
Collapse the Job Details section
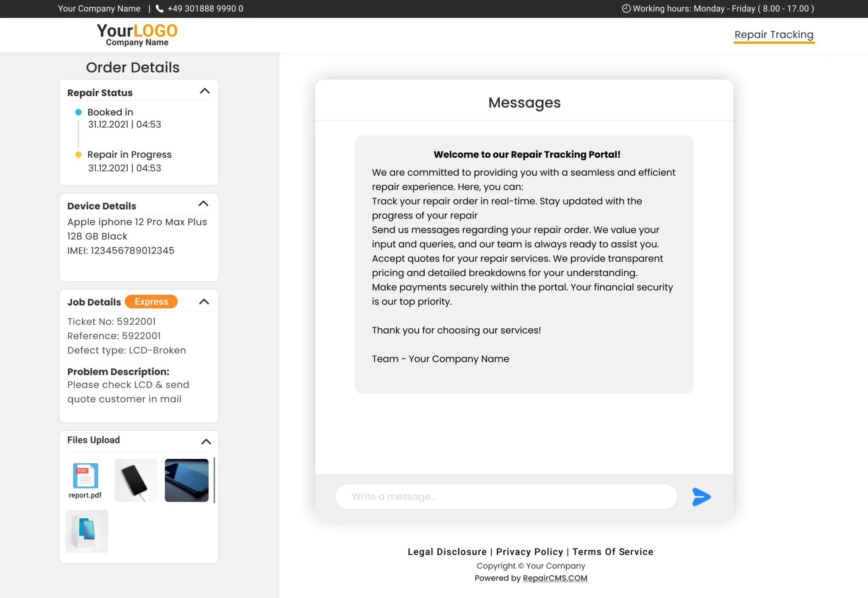click(204, 302)
